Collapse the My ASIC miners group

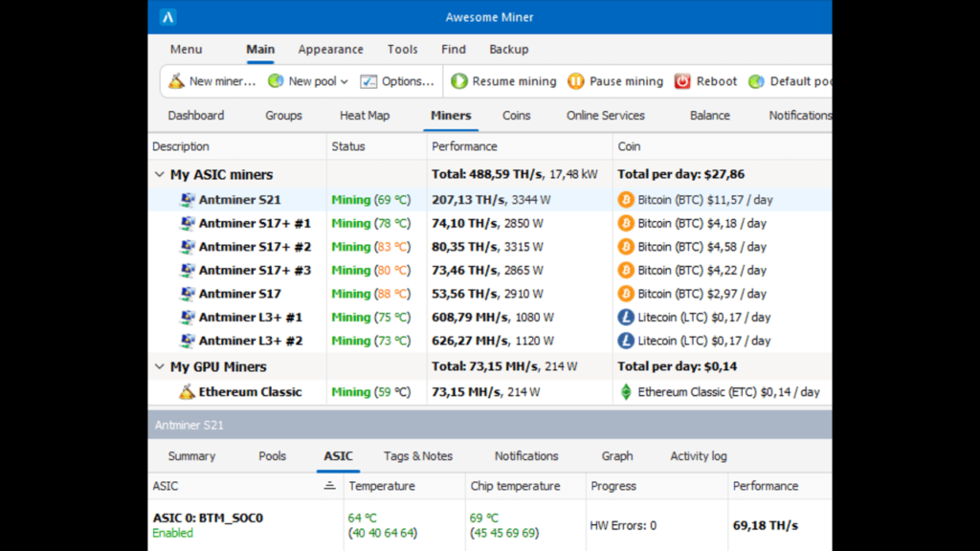[160, 174]
